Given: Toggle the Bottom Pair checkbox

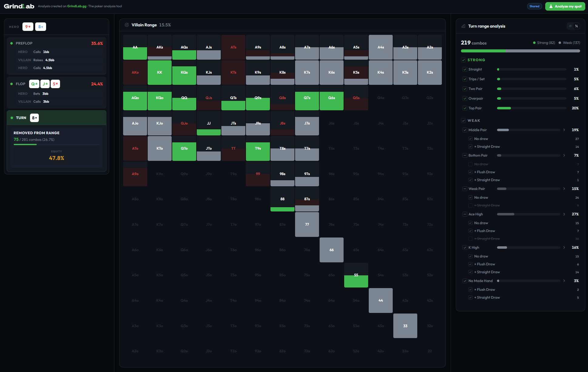Looking at the screenshot, I should [465, 155].
